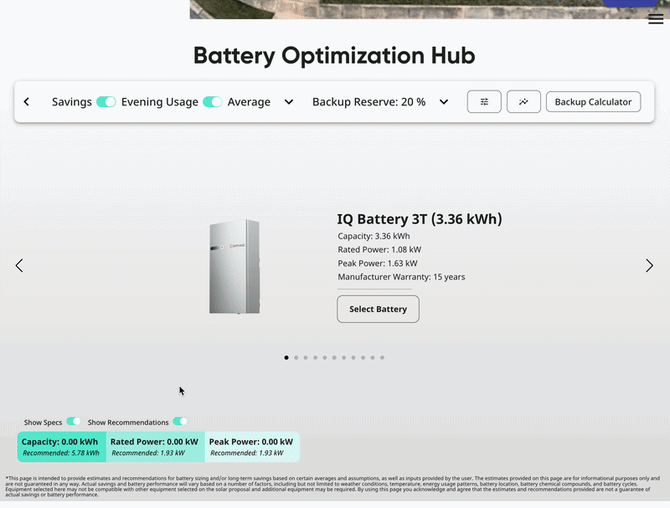Click the 'IQ Battery 3T (3.36 kWh)' title
Image resolution: width=670 pixels, height=508 pixels.
click(419, 219)
